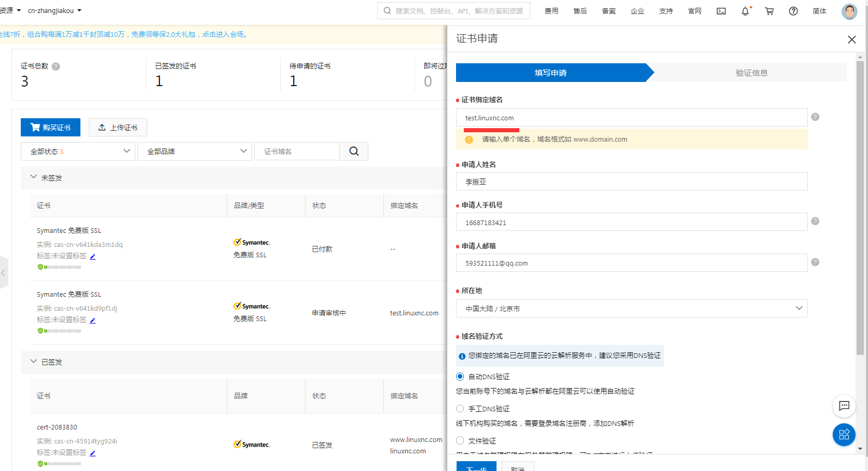The height and width of the screenshot is (471, 868).
Task: Go to the 验证信息 step tab
Action: click(x=751, y=73)
